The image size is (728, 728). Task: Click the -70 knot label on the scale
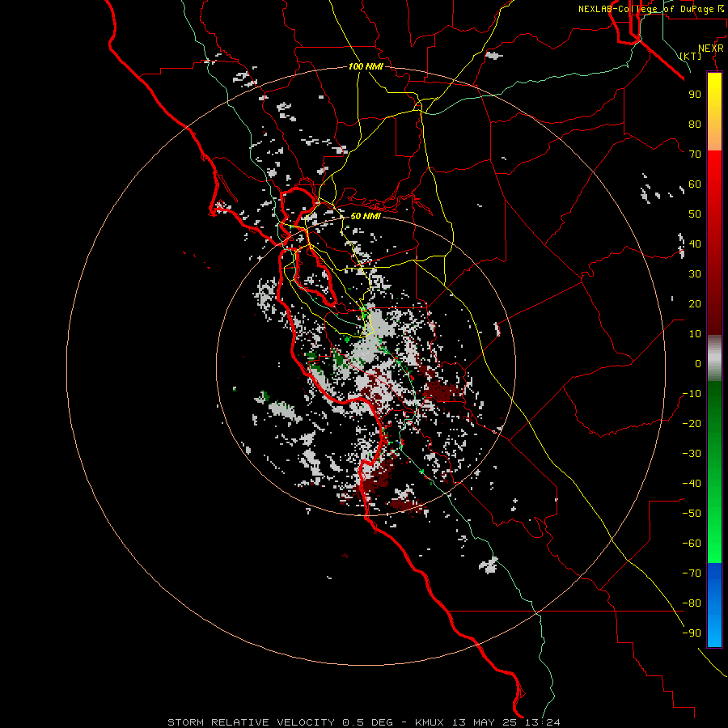[692, 574]
